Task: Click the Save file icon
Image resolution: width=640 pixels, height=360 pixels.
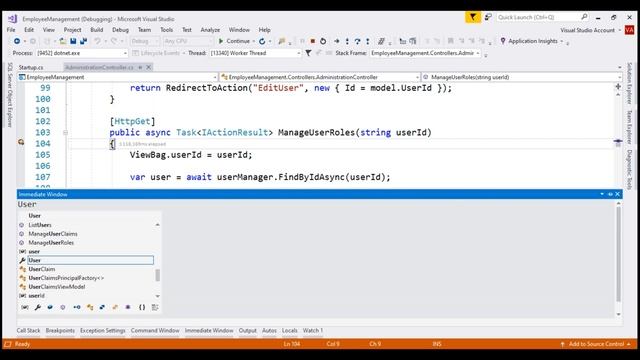Action: click(x=73, y=41)
